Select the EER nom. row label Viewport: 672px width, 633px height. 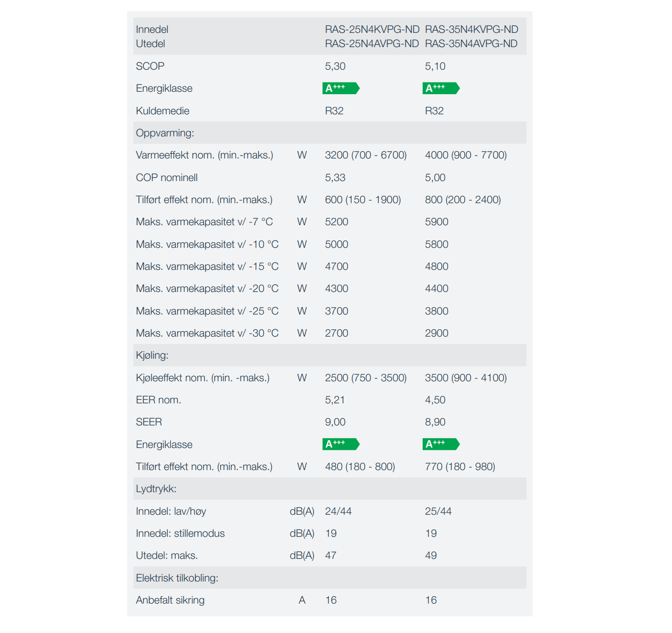coord(159,400)
